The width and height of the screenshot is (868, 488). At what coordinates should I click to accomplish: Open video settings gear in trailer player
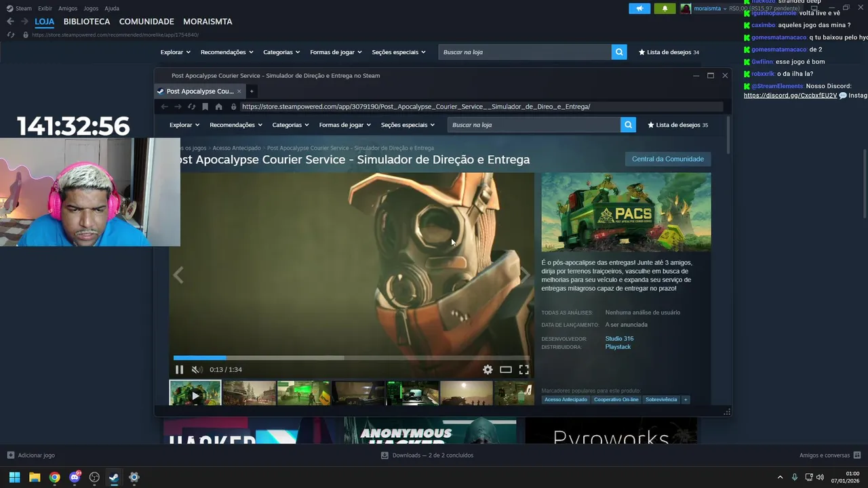pos(488,369)
